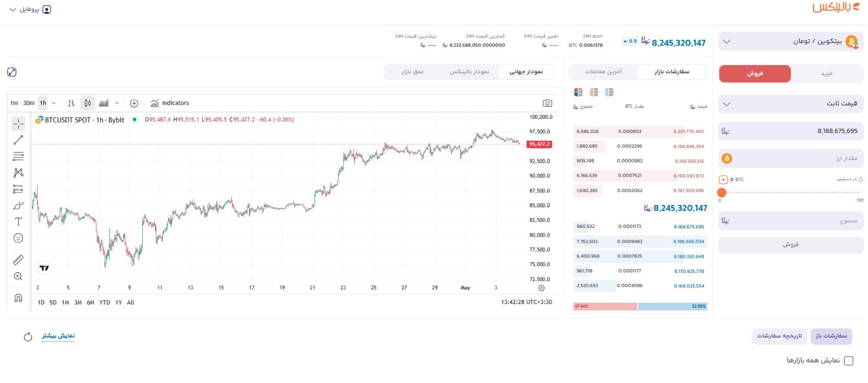Viewport: 868px width, 383px height.
Task: Click the red 47.94% sell ratio bar
Action: (605, 306)
